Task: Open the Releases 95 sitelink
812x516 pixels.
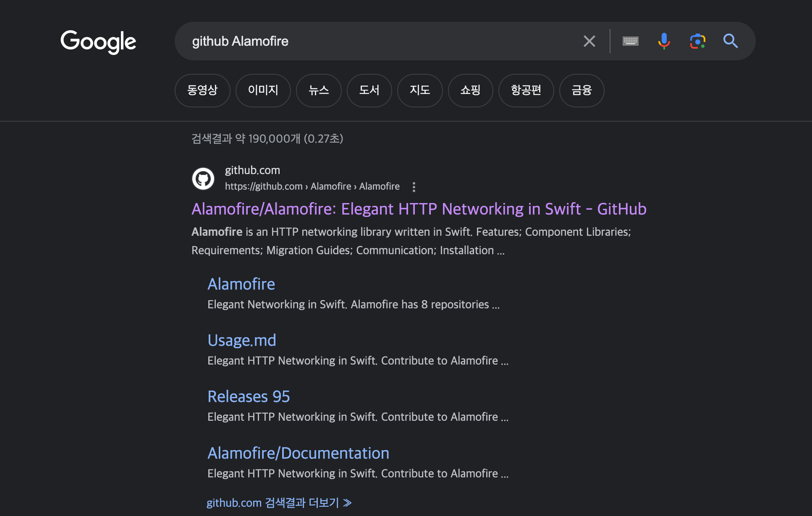Action: click(249, 396)
